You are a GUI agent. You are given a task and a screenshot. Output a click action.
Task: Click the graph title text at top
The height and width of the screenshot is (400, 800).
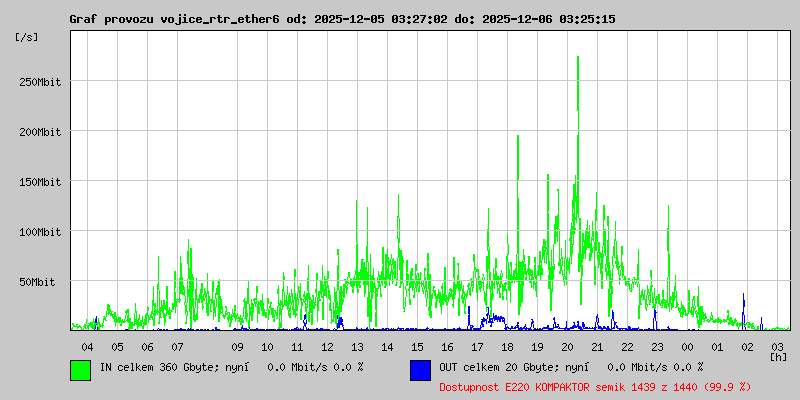[342, 19]
